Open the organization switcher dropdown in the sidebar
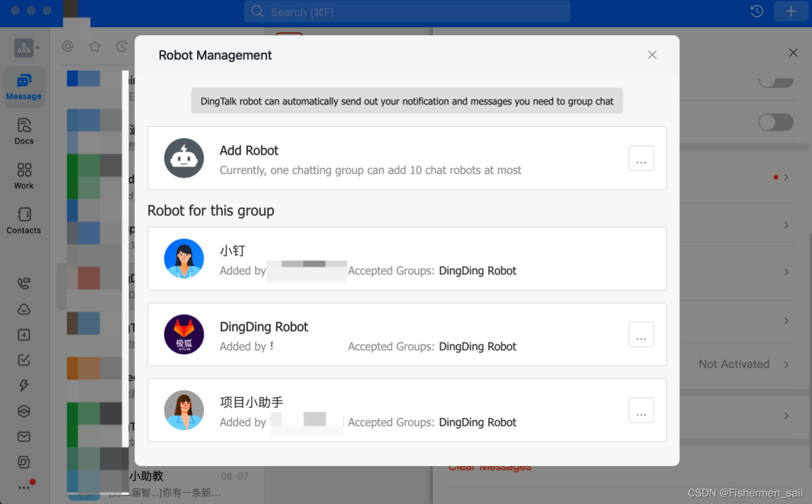The width and height of the screenshot is (812, 504). pos(27,48)
